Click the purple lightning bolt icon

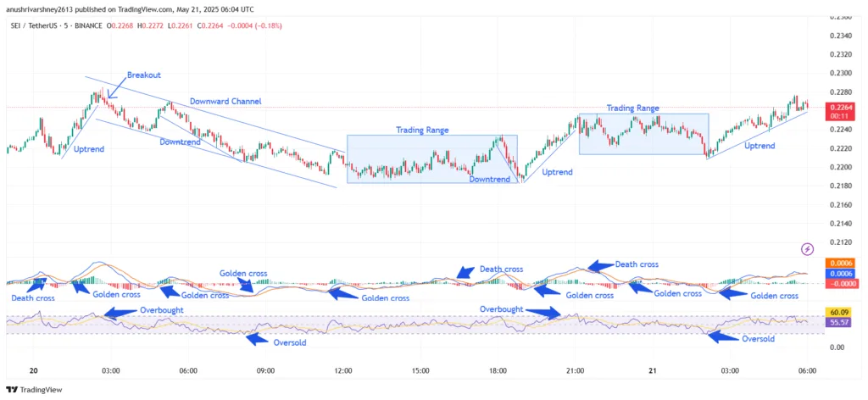tap(808, 249)
